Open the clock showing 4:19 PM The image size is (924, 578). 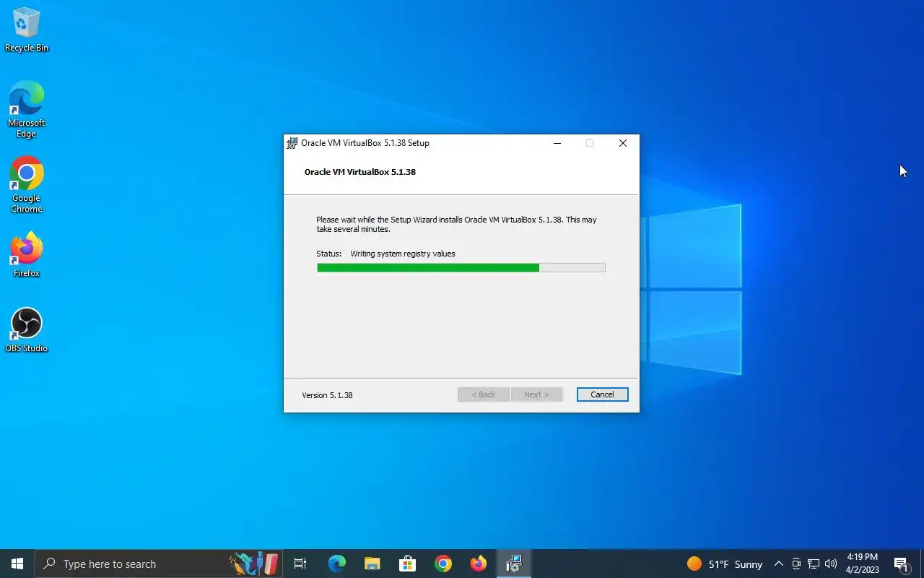click(862, 564)
